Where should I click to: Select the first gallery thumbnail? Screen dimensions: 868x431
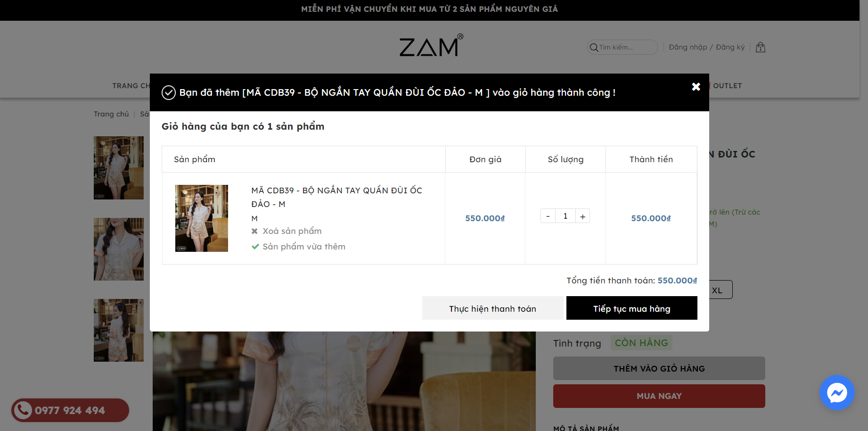click(119, 168)
